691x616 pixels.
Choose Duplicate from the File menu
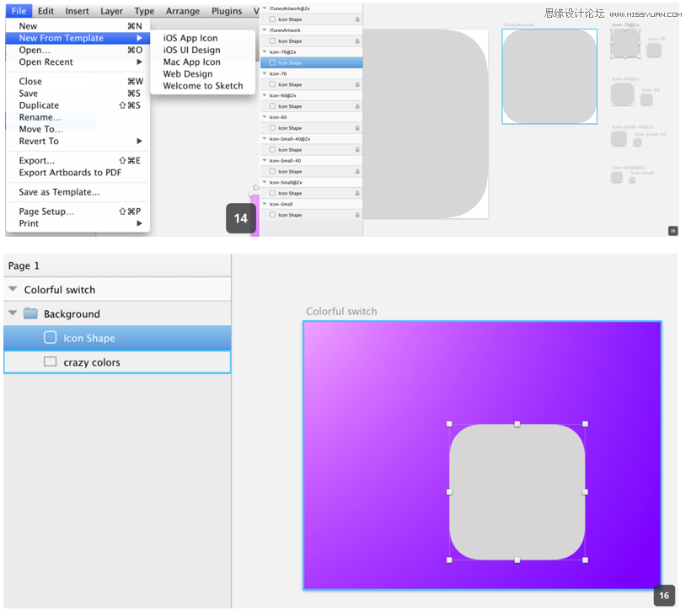78,104
